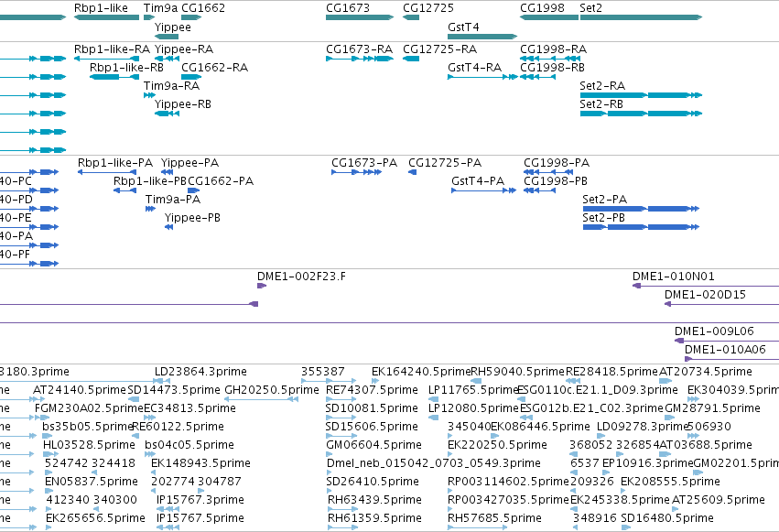The height and width of the screenshot is (532, 779).
Task: Select EST EK208555.5prime
Action: click(x=624, y=492)
